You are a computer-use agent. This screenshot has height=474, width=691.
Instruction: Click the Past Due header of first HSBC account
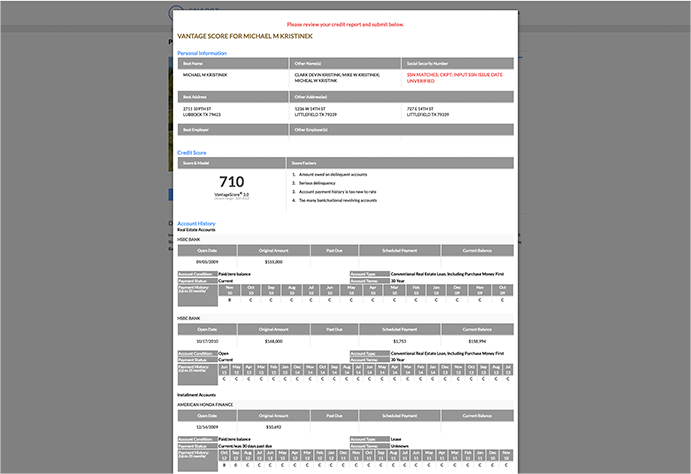click(334, 251)
